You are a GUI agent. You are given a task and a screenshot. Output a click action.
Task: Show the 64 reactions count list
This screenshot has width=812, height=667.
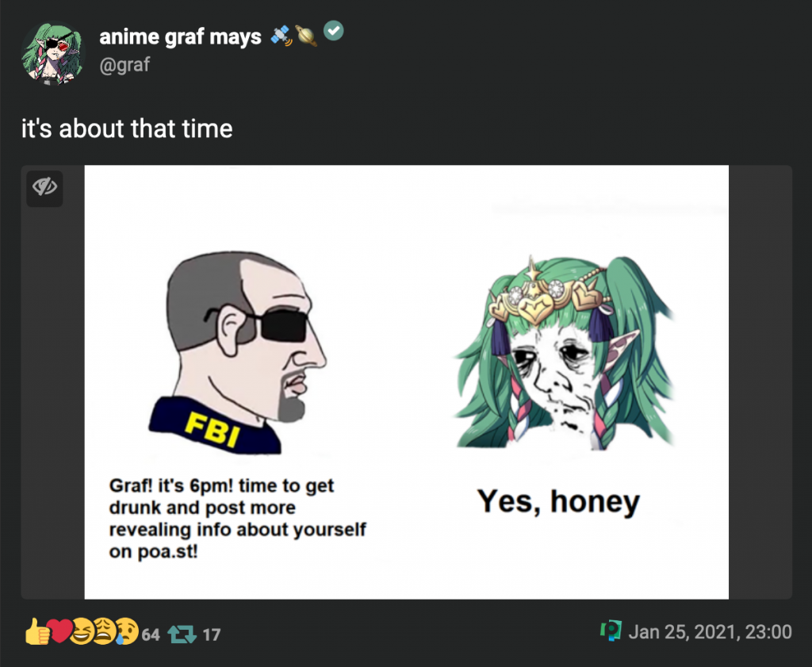pyautogui.click(x=151, y=635)
